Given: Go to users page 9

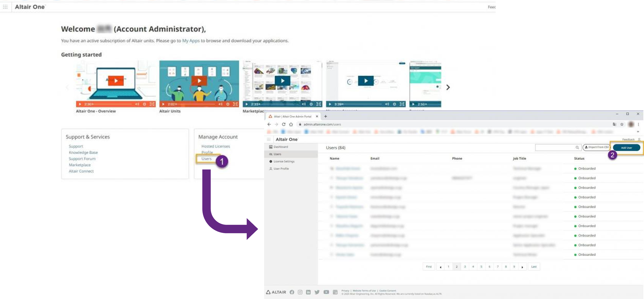Looking at the screenshot, I should 514,267.
